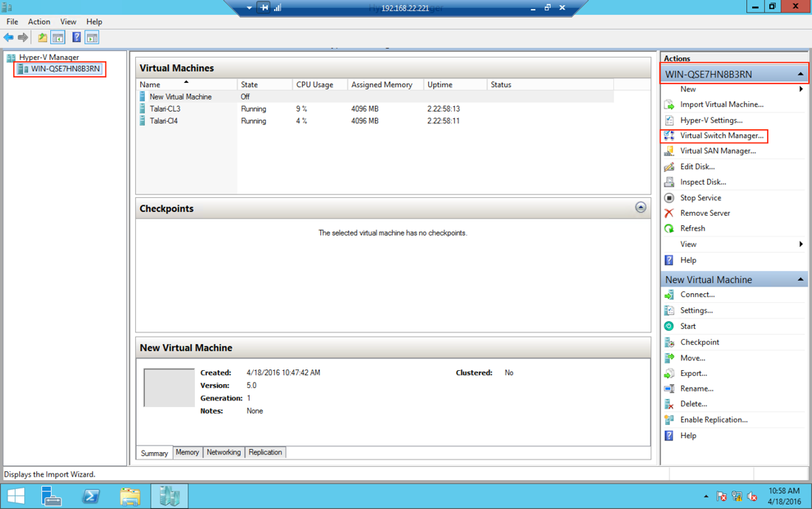This screenshot has height=509, width=812.
Task: Open Help under New Virtual Machine actions
Action: point(688,435)
